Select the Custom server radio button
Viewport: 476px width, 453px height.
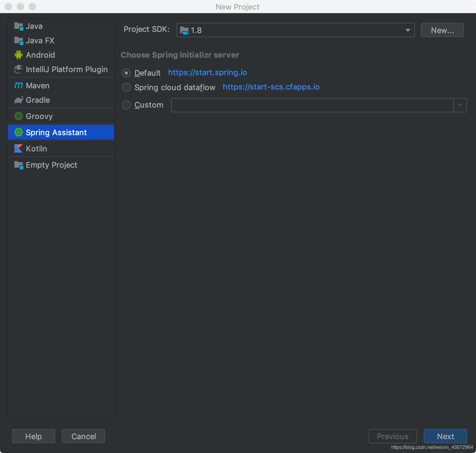(x=126, y=105)
